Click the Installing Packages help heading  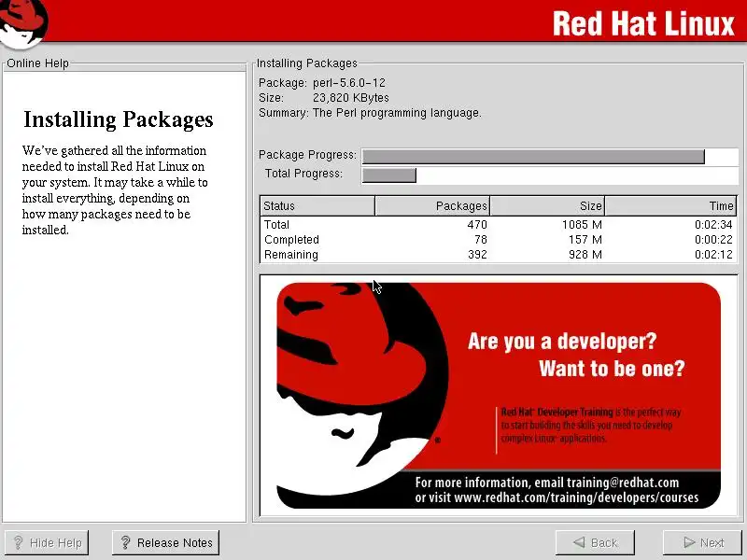coord(119,119)
